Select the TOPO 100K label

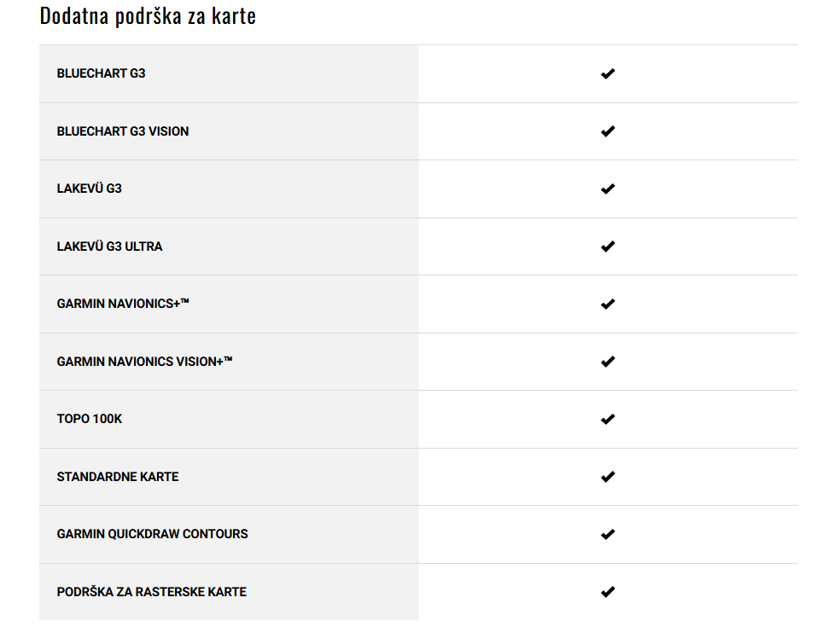(89, 419)
